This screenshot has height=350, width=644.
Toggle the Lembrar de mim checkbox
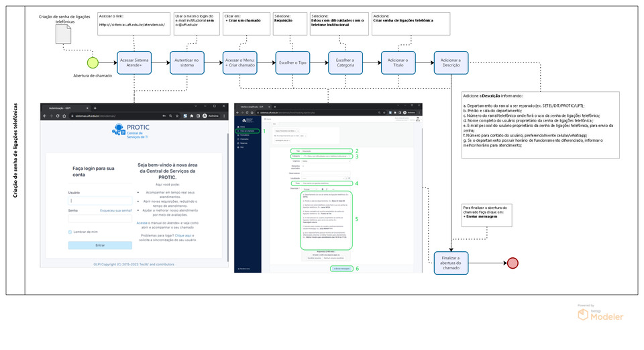click(x=70, y=232)
